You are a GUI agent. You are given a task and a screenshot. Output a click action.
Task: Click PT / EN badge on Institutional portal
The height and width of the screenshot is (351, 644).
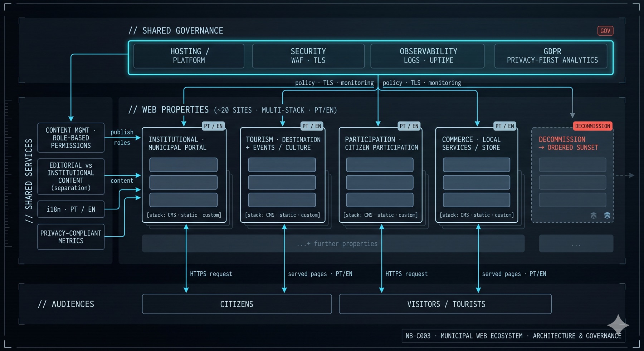(x=213, y=126)
